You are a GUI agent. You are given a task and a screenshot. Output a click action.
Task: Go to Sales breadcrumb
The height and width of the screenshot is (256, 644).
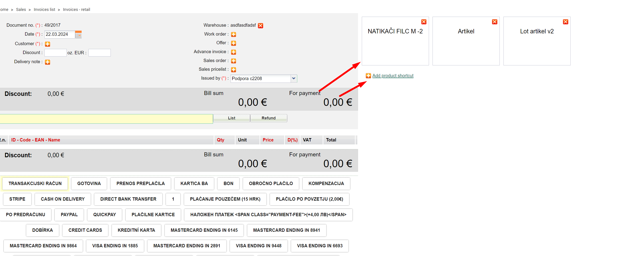point(21,10)
